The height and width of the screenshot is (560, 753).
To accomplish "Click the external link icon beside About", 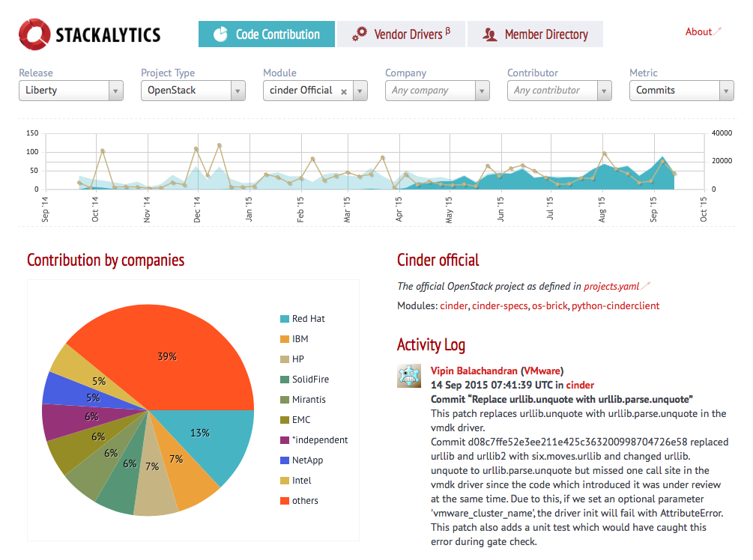I will click(718, 31).
